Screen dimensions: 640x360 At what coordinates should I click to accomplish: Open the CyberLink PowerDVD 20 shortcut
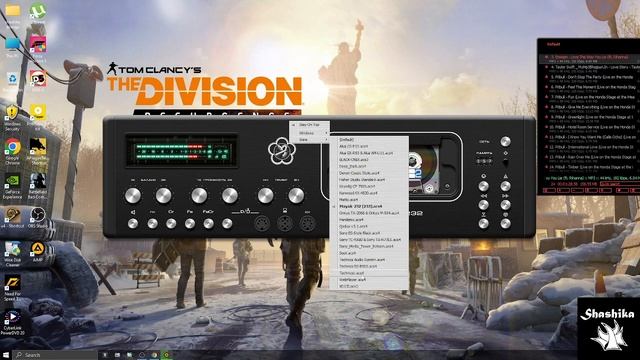(x=12, y=322)
